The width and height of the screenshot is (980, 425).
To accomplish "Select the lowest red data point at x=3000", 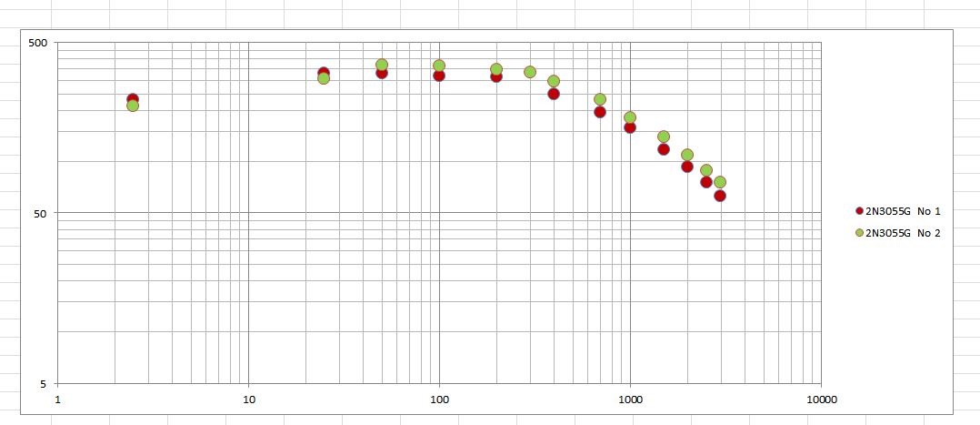I will tap(720, 196).
